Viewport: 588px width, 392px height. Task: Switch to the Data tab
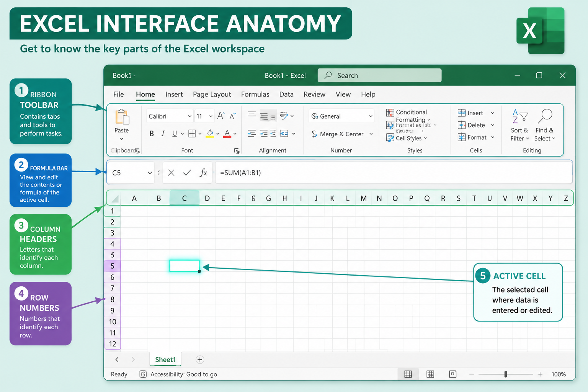(x=286, y=94)
